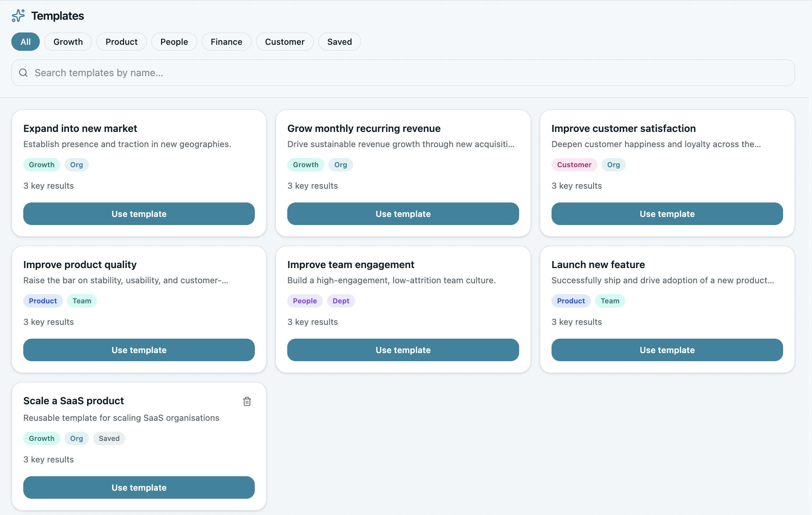Click "3 key results" on Scale a SaaS product
The image size is (812, 515).
pyautogui.click(x=49, y=460)
